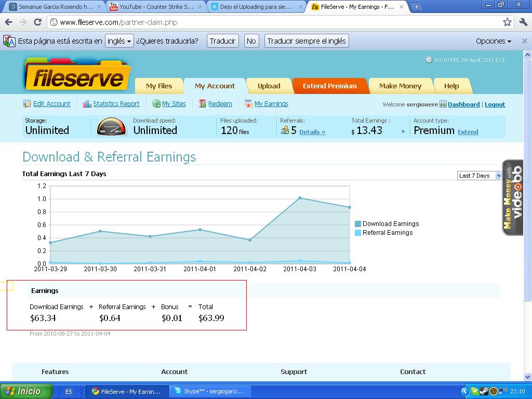
Task: Bookmark this page with the star icon
Action: pos(507,22)
